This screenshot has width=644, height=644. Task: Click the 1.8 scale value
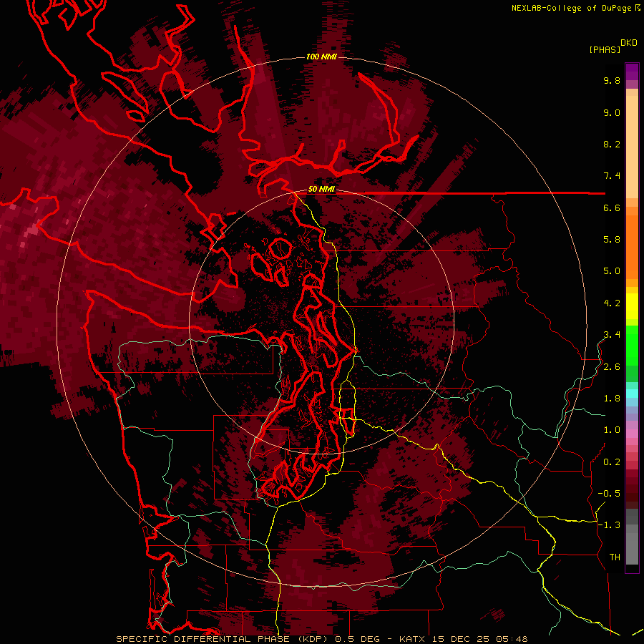click(612, 399)
